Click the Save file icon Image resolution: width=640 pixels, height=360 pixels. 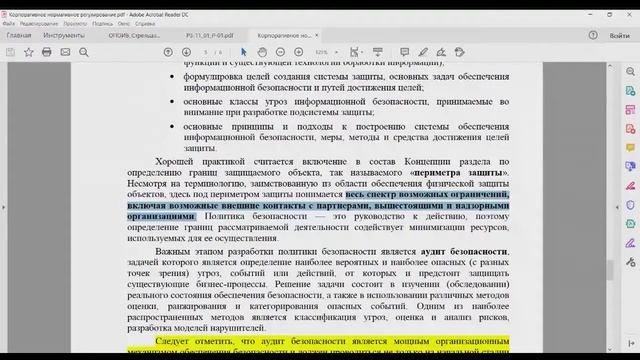11,52
